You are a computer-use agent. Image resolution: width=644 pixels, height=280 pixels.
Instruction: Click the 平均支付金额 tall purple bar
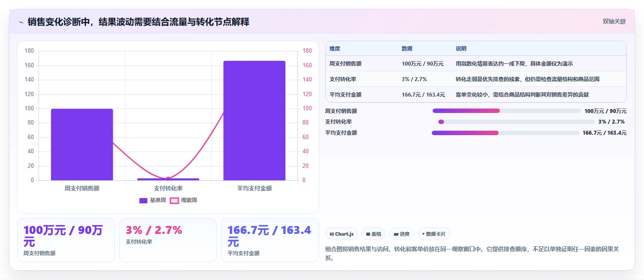pyautogui.click(x=254, y=121)
